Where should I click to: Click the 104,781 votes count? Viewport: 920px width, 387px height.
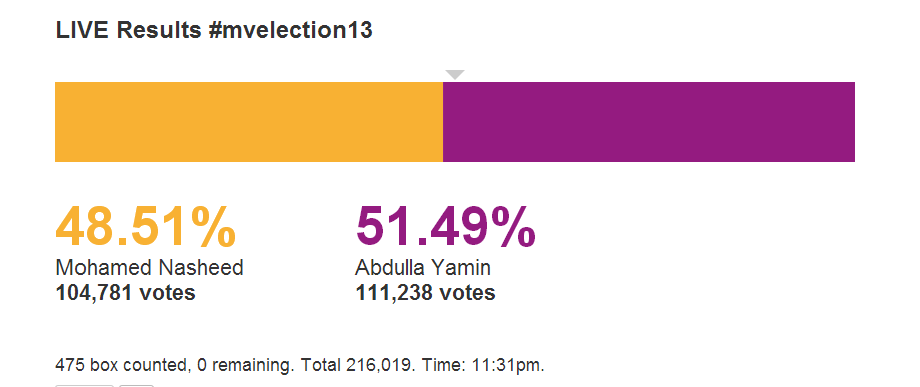point(126,292)
